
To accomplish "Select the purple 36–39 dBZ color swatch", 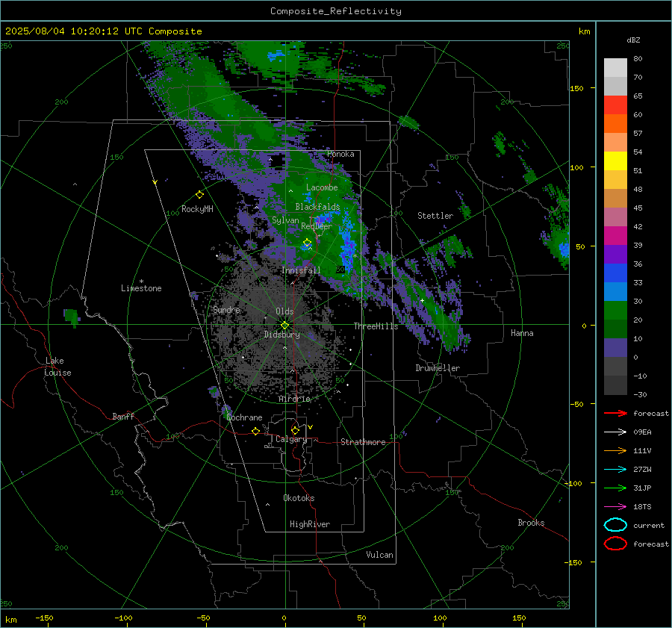I will (x=615, y=254).
